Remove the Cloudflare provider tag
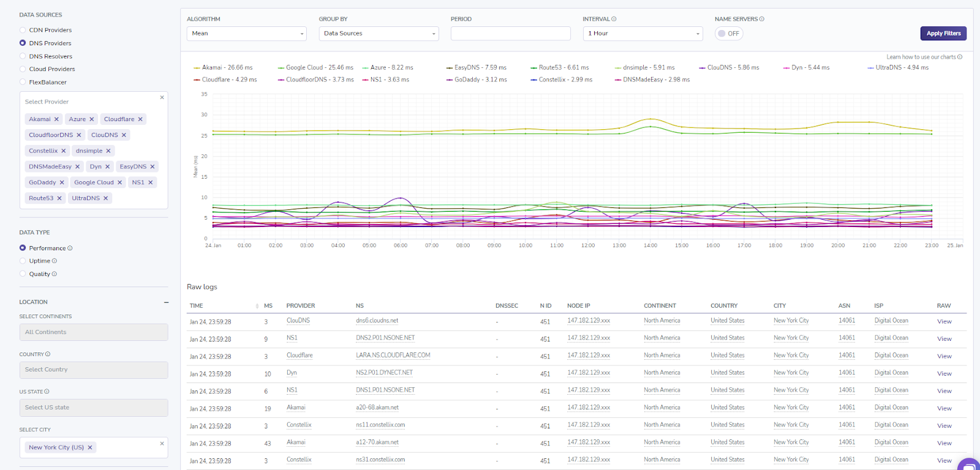 [140, 119]
